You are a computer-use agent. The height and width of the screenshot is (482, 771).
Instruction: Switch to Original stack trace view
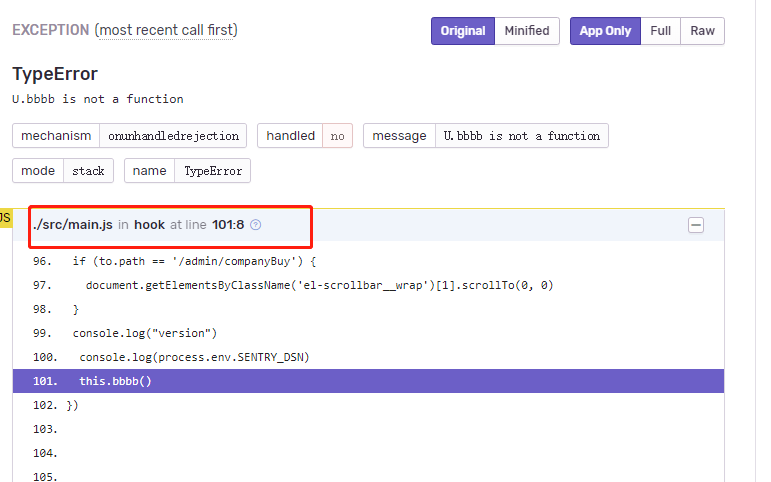(463, 31)
